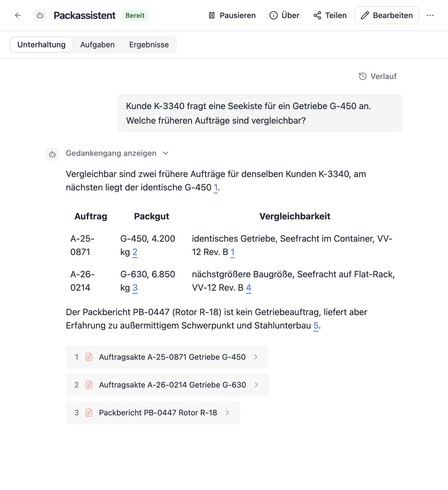Open source Packbericht PB-0447 Rotor R-18
The width and height of the screenshot is (448, 490).
153,413
